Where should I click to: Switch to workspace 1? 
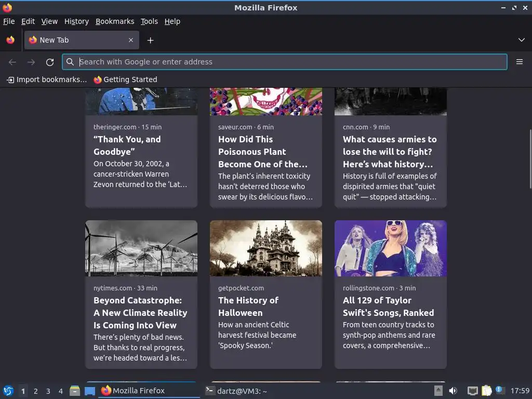pos(23,391)
